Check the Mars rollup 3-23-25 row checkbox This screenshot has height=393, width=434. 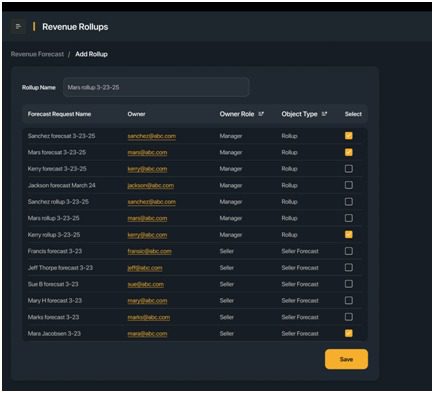(x=349, y=218)
